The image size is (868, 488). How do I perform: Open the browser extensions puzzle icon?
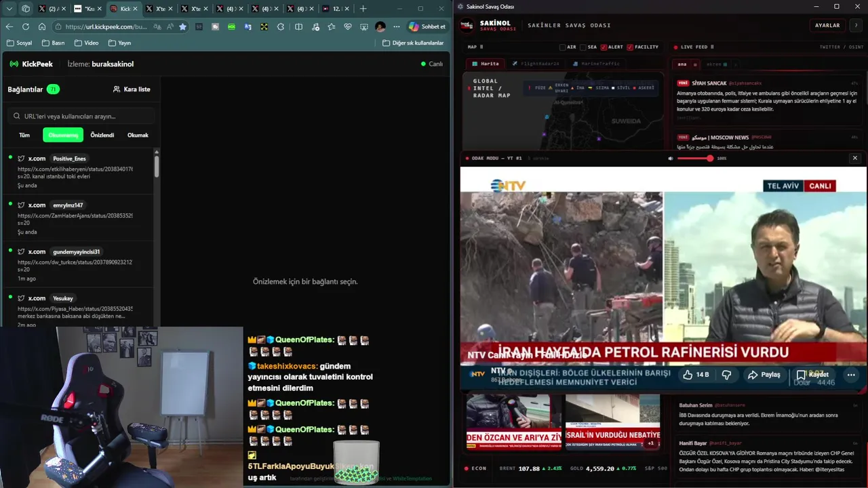(x=281, y=26)
